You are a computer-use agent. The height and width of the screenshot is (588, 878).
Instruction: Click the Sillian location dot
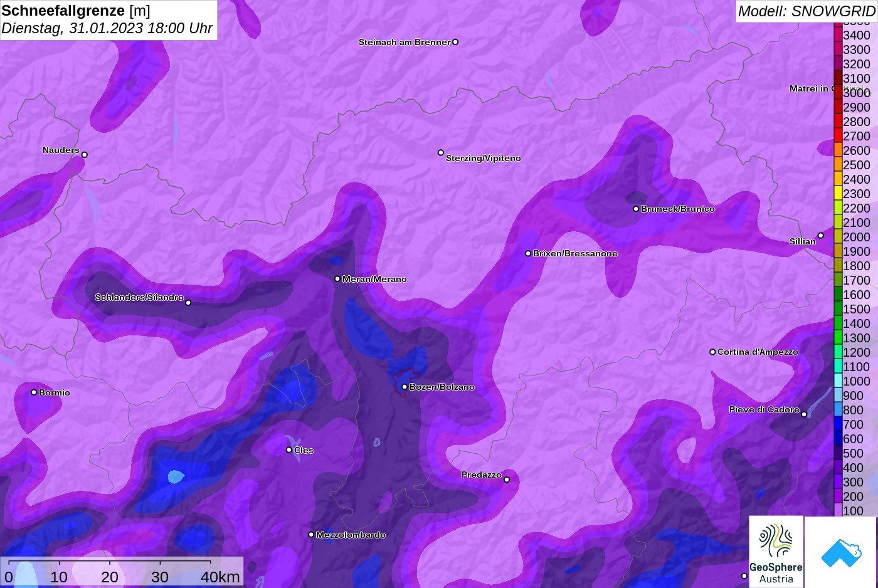coord(820,236)
